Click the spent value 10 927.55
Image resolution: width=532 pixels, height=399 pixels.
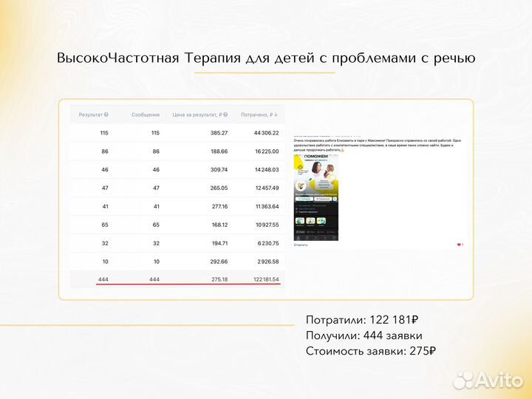coord(267,225)
